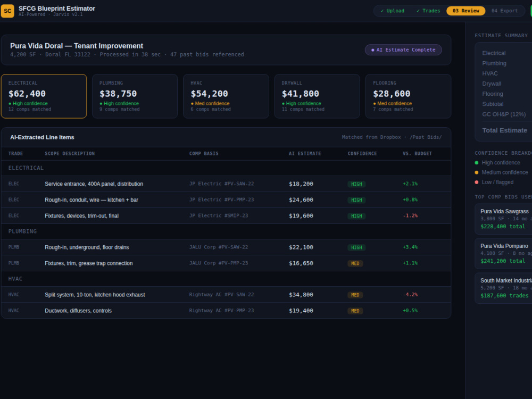532x399 pixels.
Task: Click comp basis JALU Corp #PV-SAW-22
Action: click(x=219, y=247)
